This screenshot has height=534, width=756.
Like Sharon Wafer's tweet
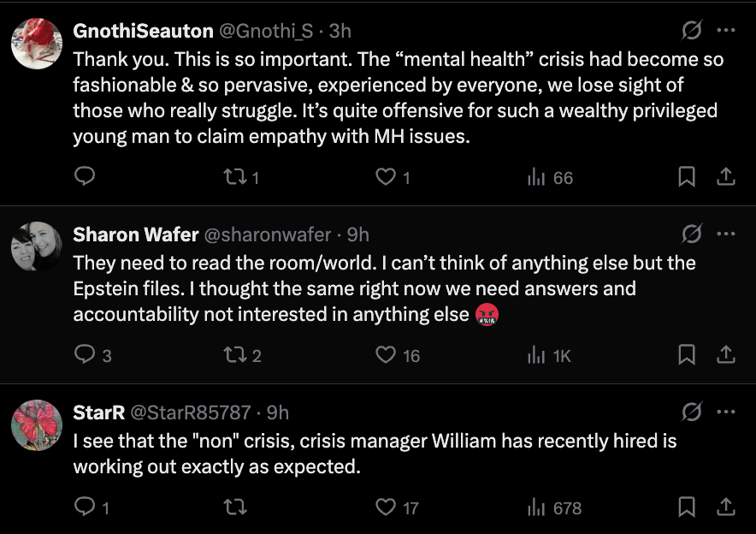[387, 355]
